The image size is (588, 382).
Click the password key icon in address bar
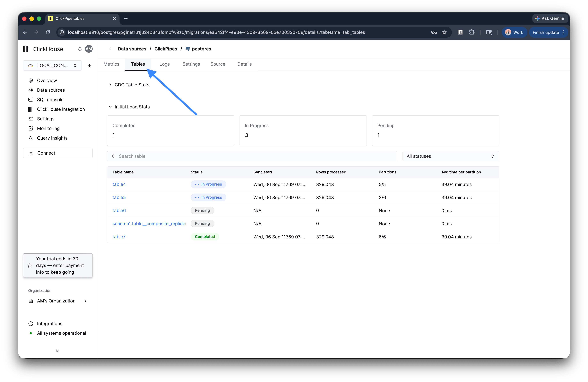tap(434, 32)
